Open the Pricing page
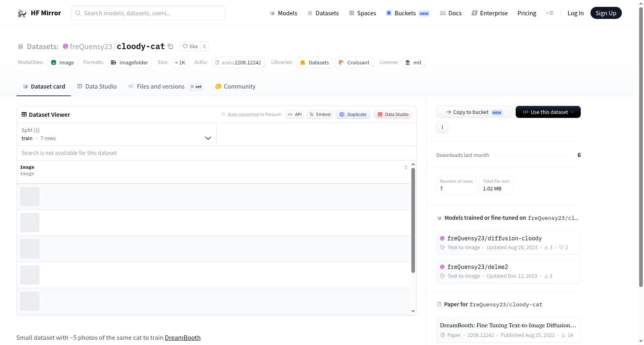 [527, 13]
